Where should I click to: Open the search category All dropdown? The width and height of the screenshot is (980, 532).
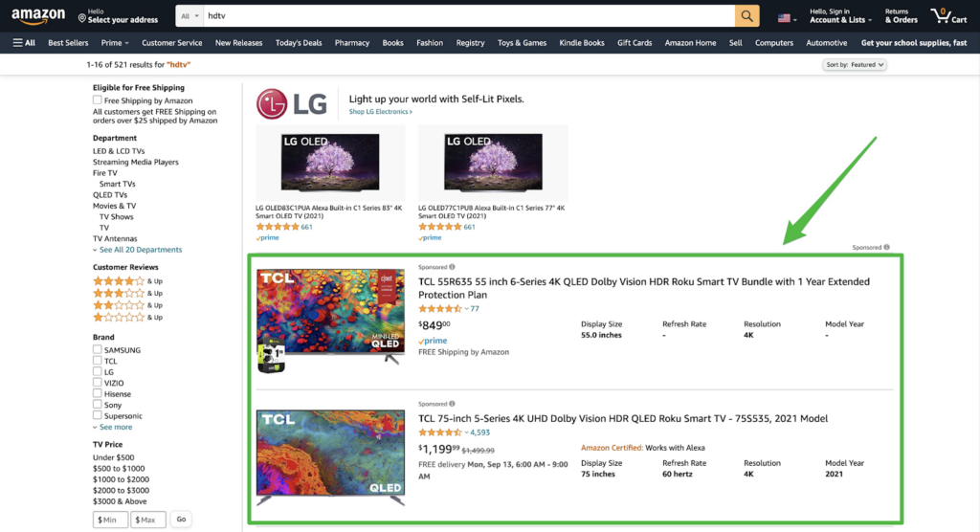tap(189, 16)
